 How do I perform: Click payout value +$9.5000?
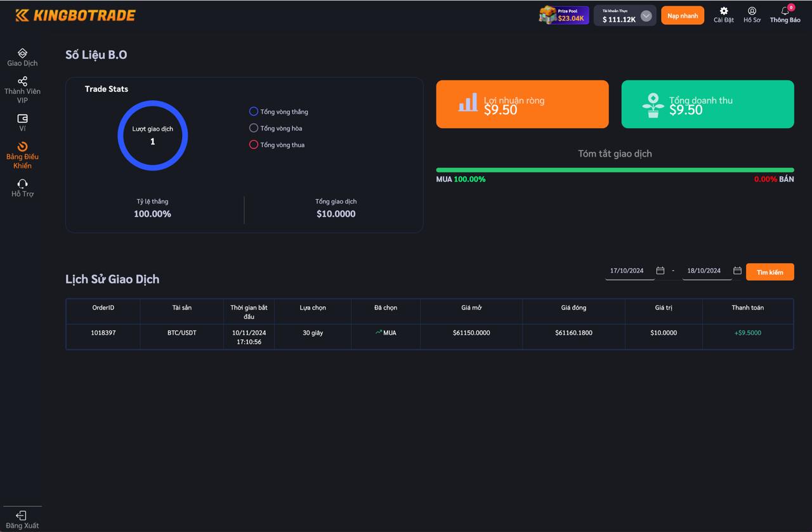pyautogui.click(x=748, y=333)
